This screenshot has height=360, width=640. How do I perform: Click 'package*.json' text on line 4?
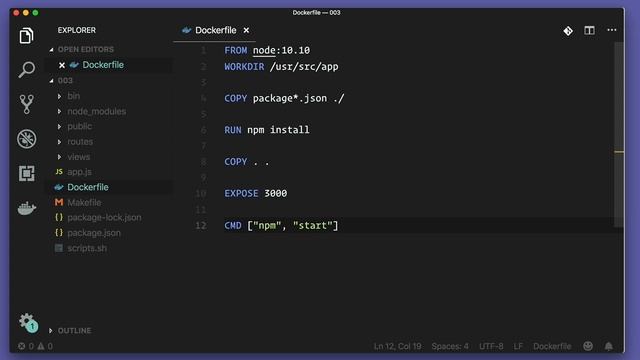(290, 98)
